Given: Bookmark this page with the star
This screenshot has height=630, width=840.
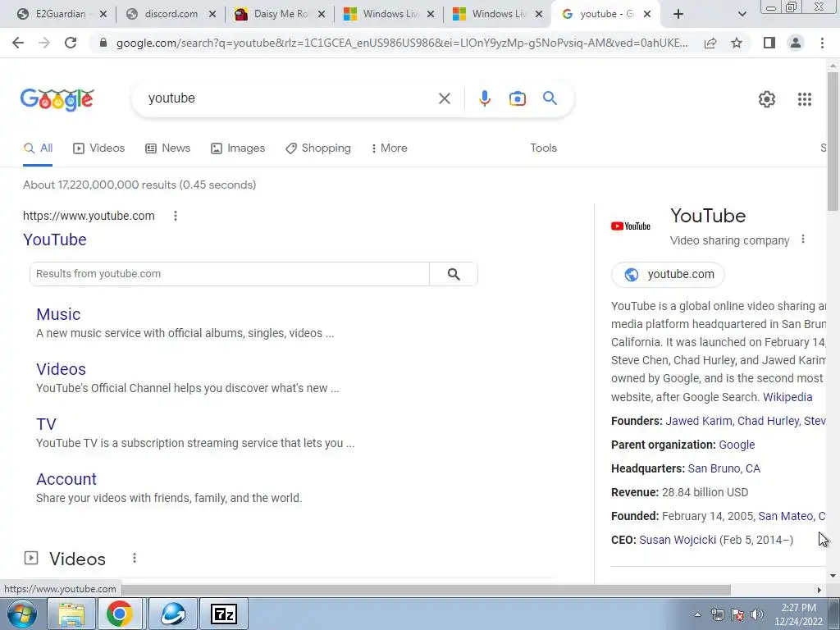Looking at the screenshot, I should 737,43.
